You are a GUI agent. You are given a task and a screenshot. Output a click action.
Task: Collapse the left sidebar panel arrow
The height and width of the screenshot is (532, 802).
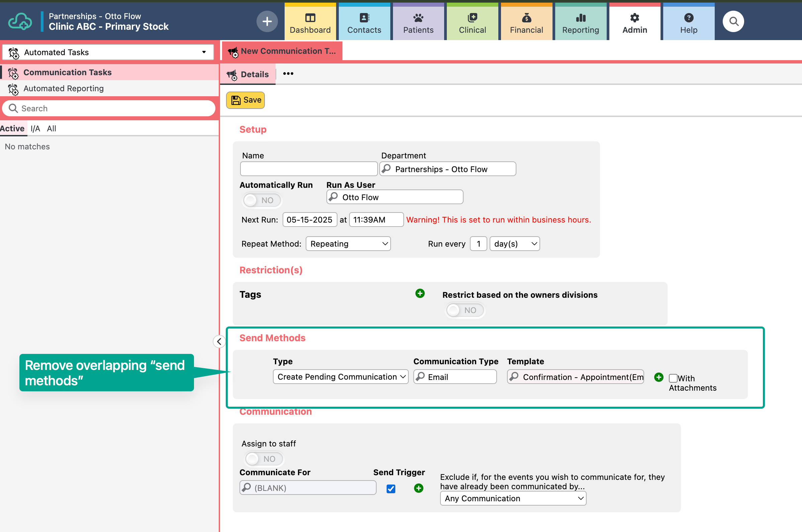click(219, 342)
